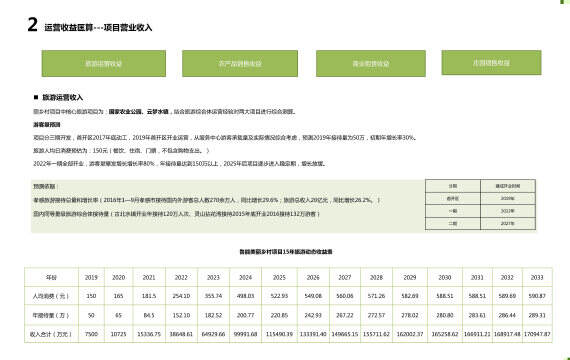The image size is (570, 360).
Task: Select the 2033 column header
Action: 537,277
